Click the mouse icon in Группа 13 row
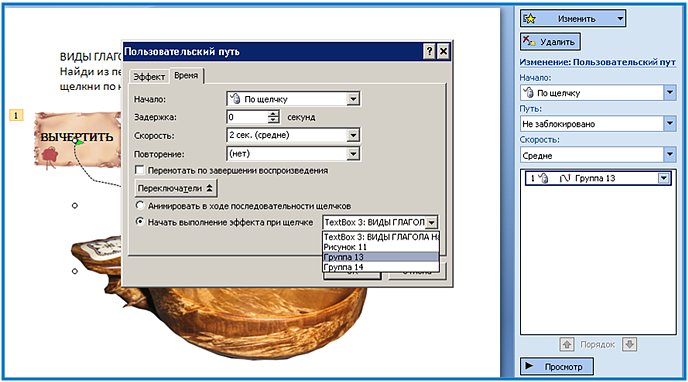 tap(543, 178)
